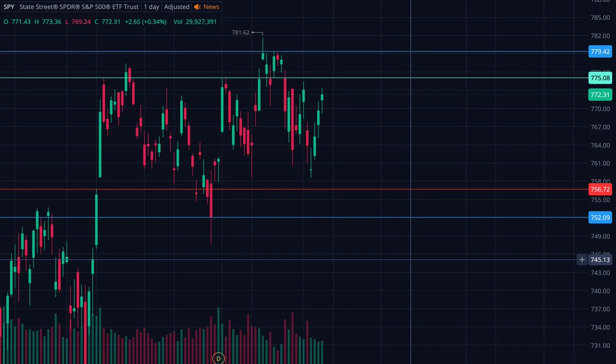The height and width of the screenshot is (364, 616).
Task: Select the 779.42 blue price level label
Action: (600, 51)
